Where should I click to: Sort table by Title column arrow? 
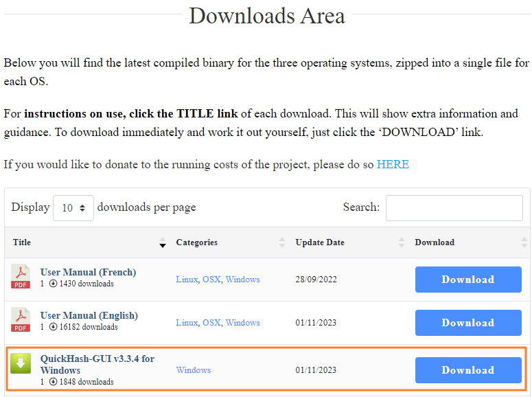pyautogui.click(x=163, y=242)
